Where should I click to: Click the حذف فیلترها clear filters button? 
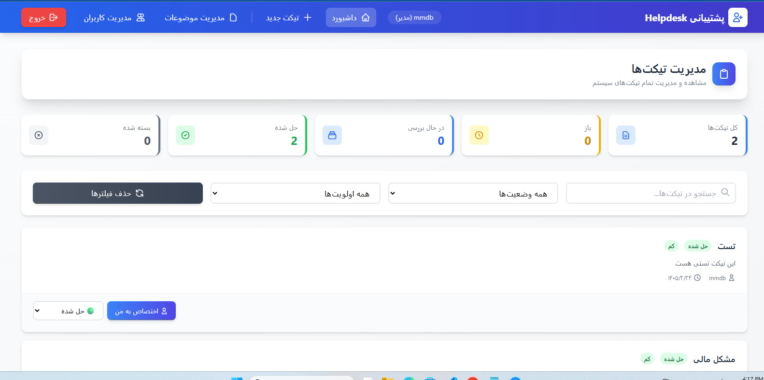118,193
